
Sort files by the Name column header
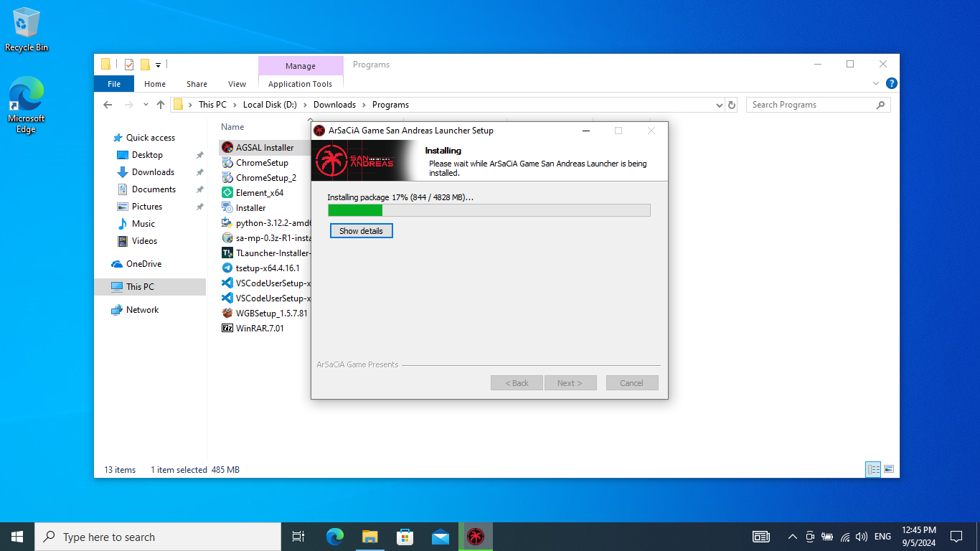click(x=232, y=127)
